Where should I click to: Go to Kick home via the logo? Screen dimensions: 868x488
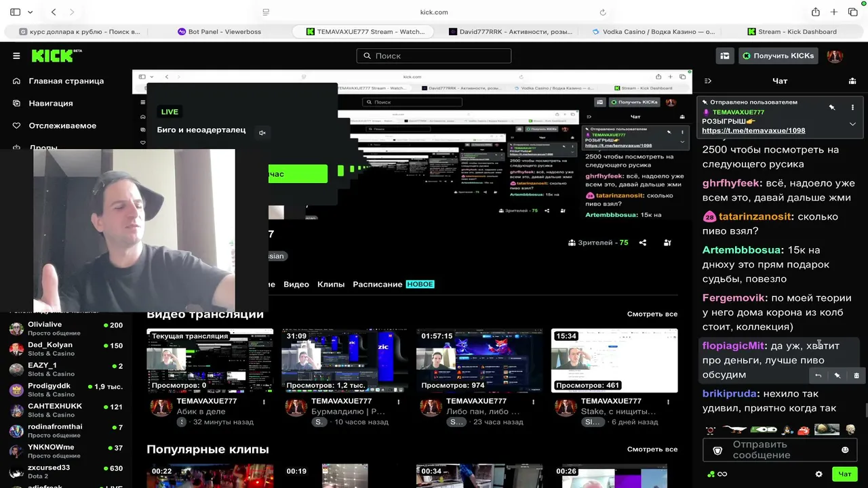click(x=56, y=56)
